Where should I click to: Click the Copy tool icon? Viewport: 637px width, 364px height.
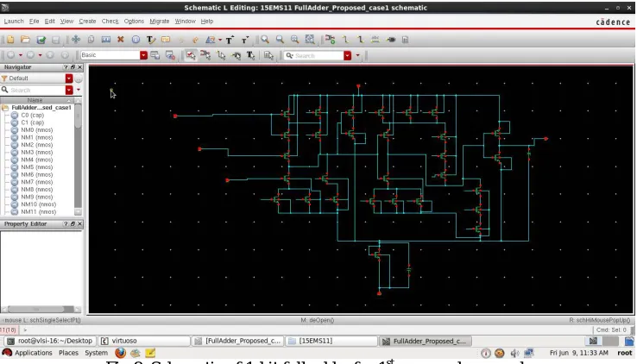pos(91,40)
